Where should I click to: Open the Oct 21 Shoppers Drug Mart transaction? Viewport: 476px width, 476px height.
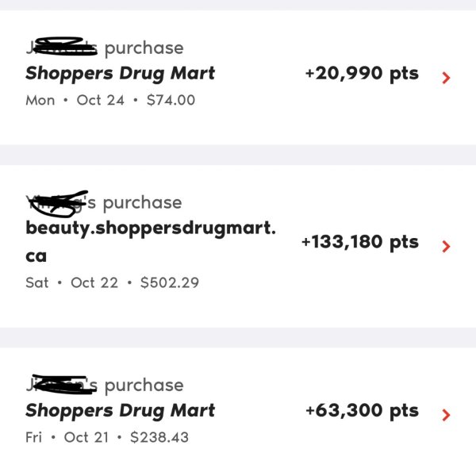(x=120, y=410)
